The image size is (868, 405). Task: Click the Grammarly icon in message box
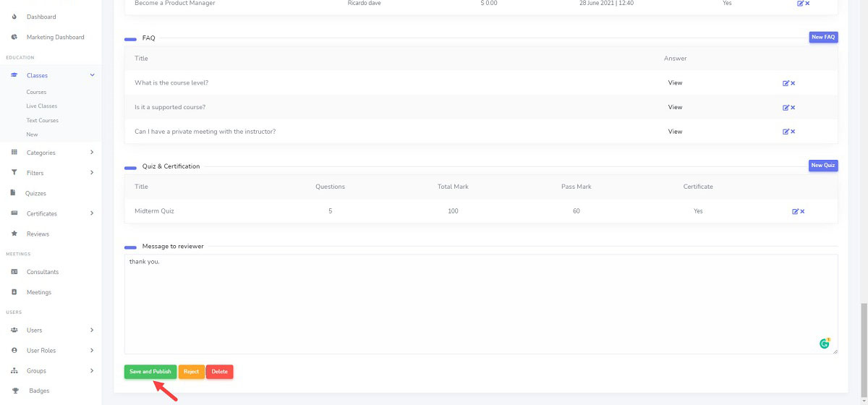[824, 344]
